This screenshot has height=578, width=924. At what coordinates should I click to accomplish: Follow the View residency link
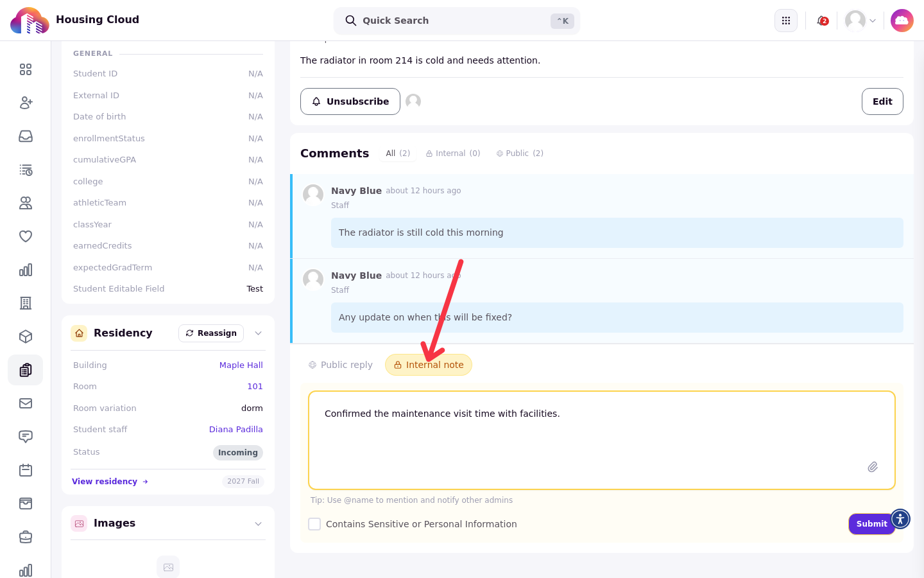click(x=110, y=482)
